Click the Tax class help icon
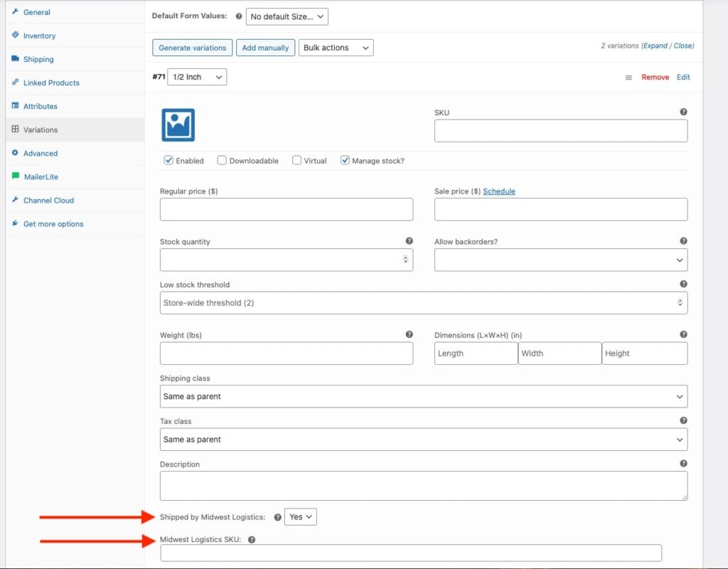The width and height of the screenshot is (728, 569). click(x=683, y=420)
